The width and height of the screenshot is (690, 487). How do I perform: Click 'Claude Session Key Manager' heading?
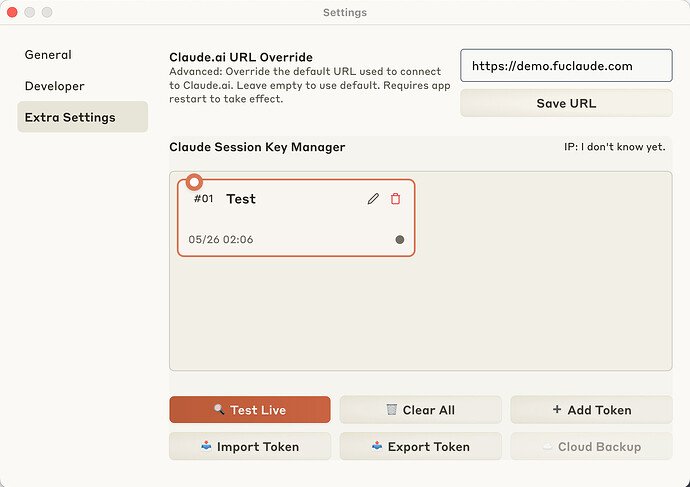tap(257, 147)
